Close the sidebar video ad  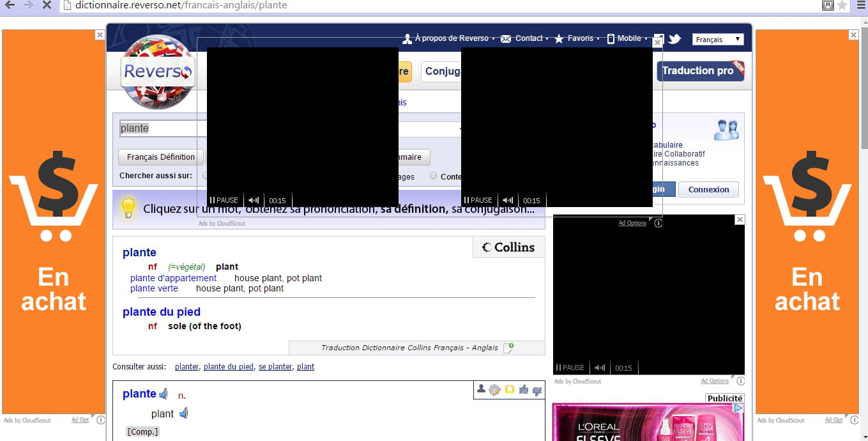(740, 220)
